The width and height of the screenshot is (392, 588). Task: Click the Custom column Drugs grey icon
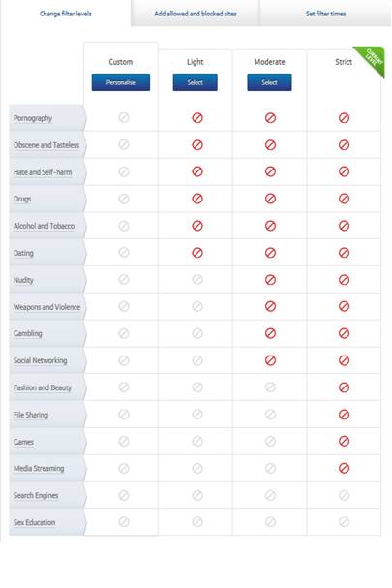coord(124,199)
